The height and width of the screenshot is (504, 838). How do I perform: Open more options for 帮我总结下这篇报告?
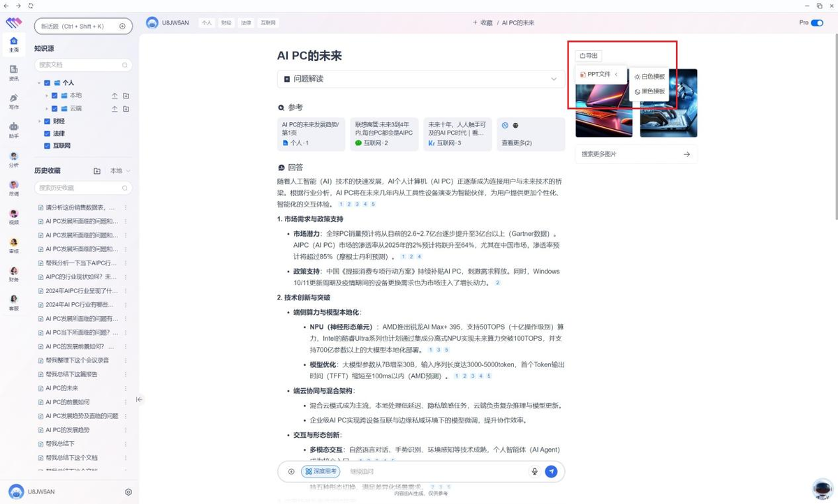(x=126, y=374)
